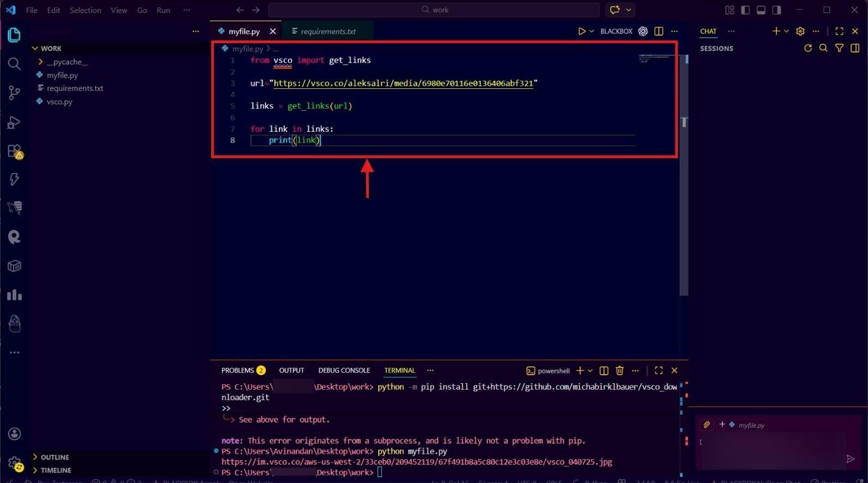
Task: Open the Selection menu
Action: pyautogui.click(x=85, y=10)
